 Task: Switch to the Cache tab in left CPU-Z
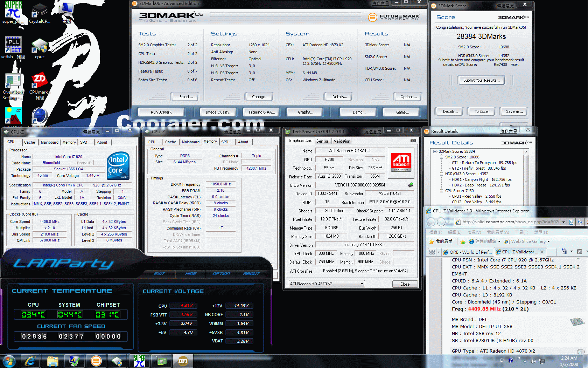tap(29, 142)
